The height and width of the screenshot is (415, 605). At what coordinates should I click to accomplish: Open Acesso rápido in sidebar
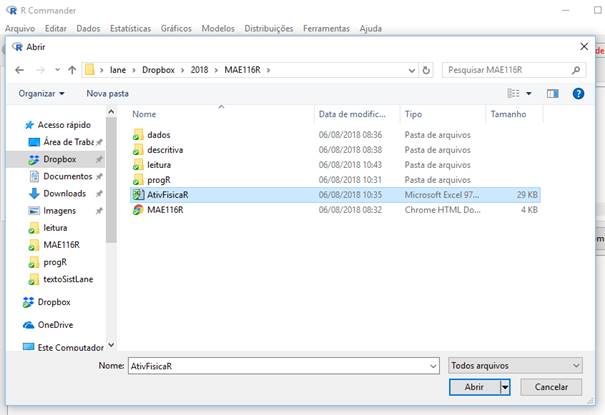coord(58,125)
